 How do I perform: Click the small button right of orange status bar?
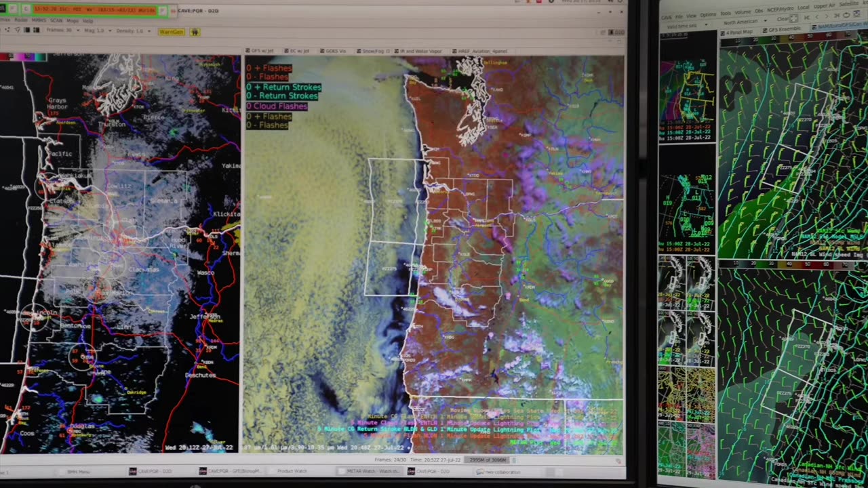pos(163,11)
